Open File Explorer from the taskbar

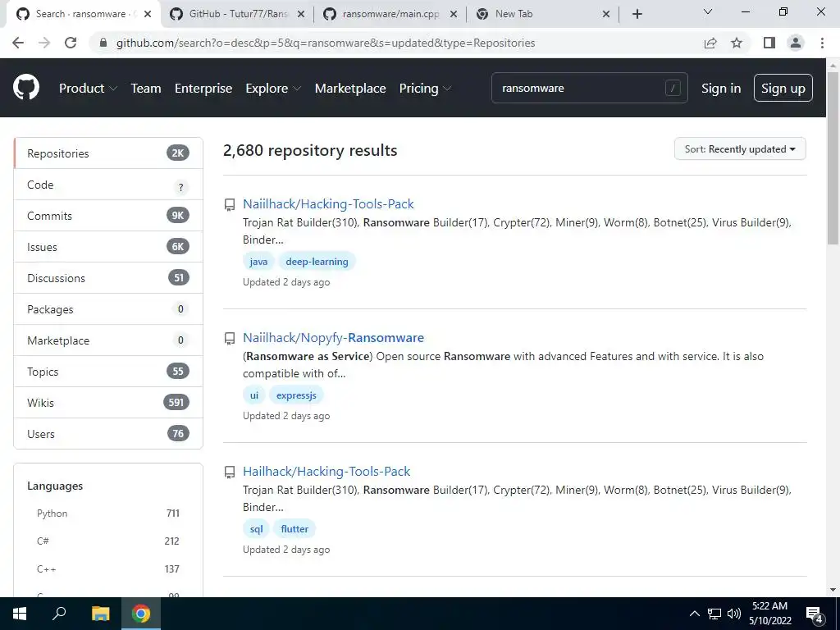tap(100, 614)
